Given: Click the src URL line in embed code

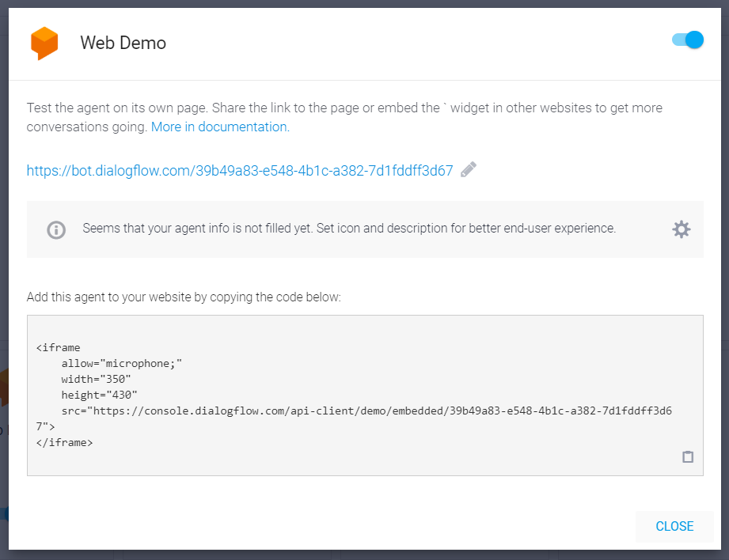Looking at the screenshot, I should point(366,411).
